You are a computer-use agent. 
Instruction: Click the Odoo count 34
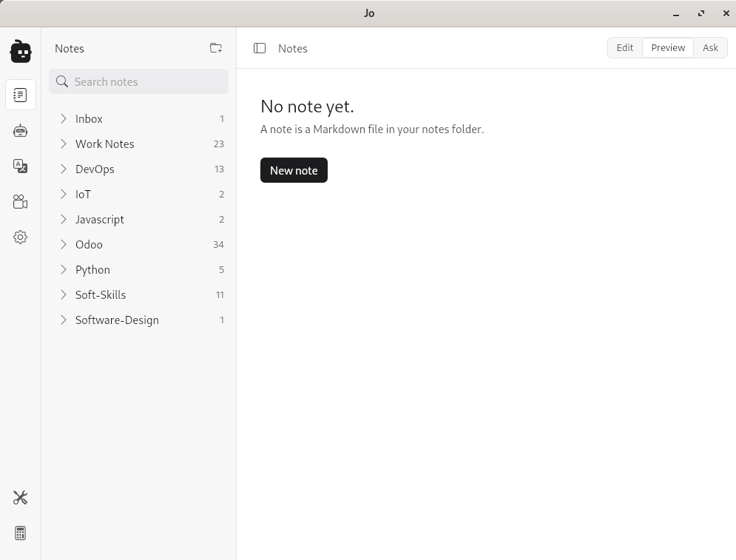pos(218,244)
